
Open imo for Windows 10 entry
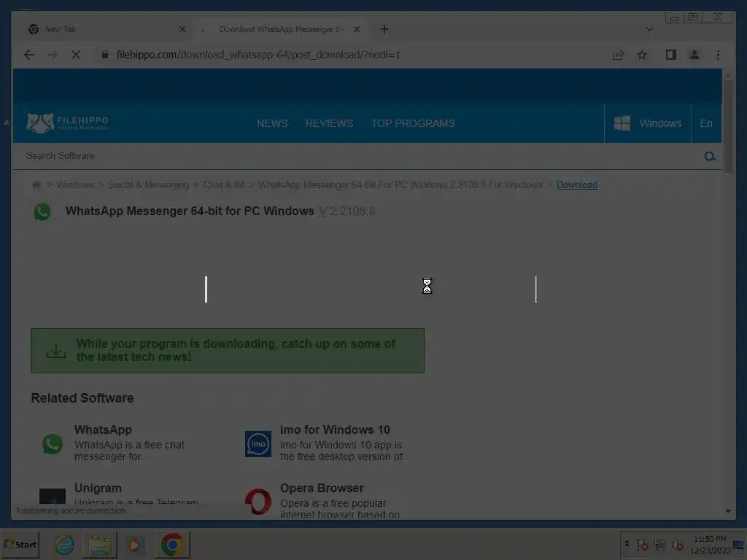coord(335,429)
